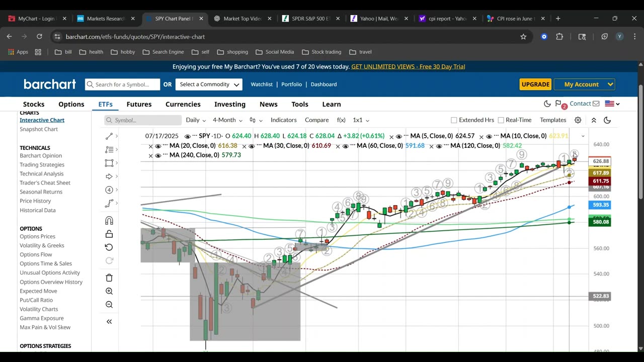Click the trash delete drawings icon
The image size is (644, 362).
[x=109, y=278]
